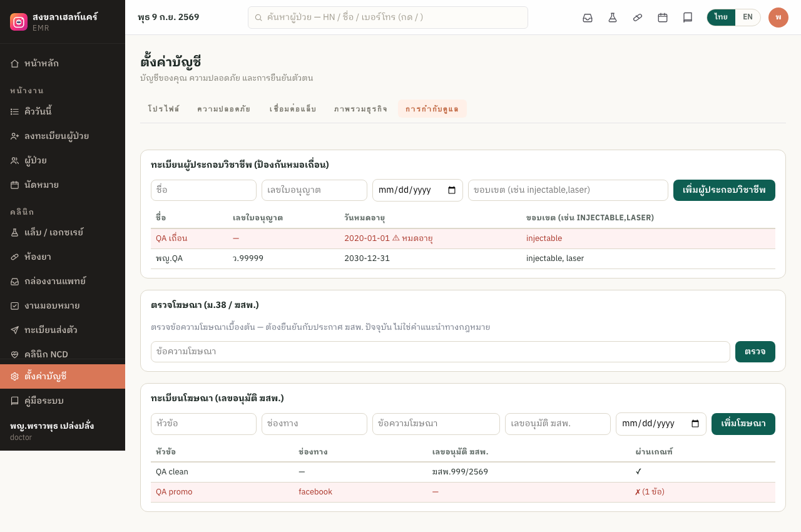The width and height of the screenshot is (801, 532).
Task: Click list icon beside คิววันนี้
Action: pos(14,111)
